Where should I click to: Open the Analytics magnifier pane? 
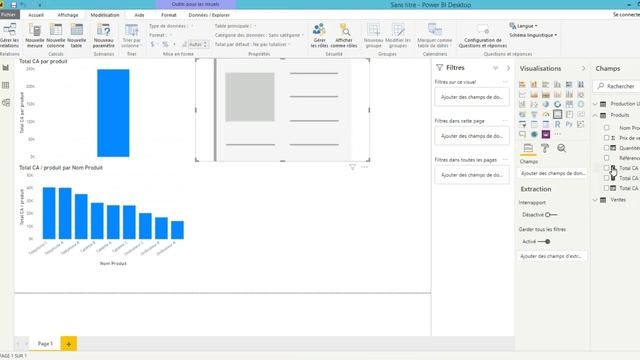(x=562, y=148)
